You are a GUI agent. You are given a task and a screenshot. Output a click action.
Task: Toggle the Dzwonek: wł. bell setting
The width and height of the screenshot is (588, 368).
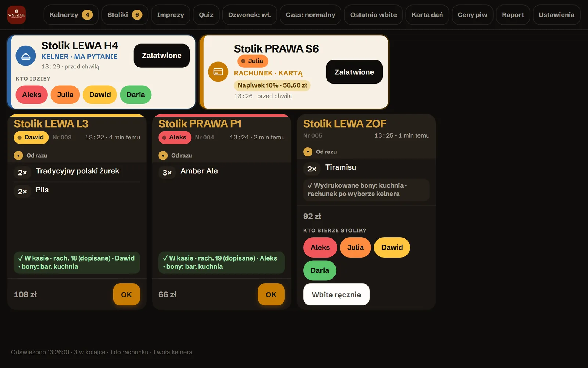coord(250,15)
